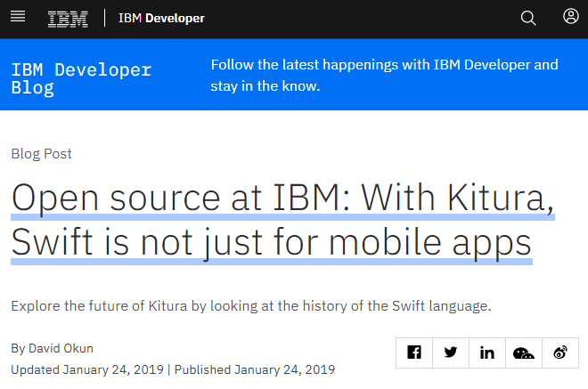Viewport: 588px width, 389px height.
Task: Select the Blog Post category label
Action: (41, 154)
